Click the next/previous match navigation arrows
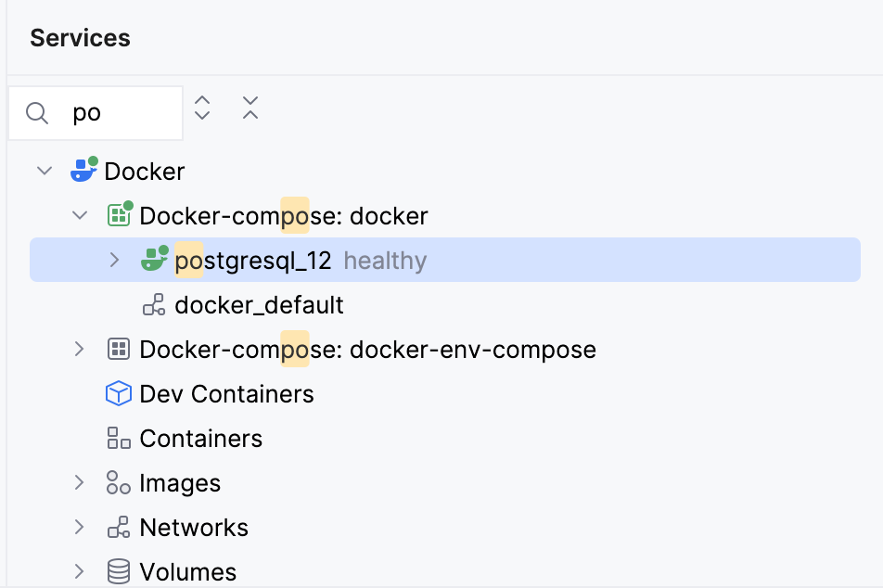The width and height of the screenshot is (883, 588). click(x=201, y=109)
